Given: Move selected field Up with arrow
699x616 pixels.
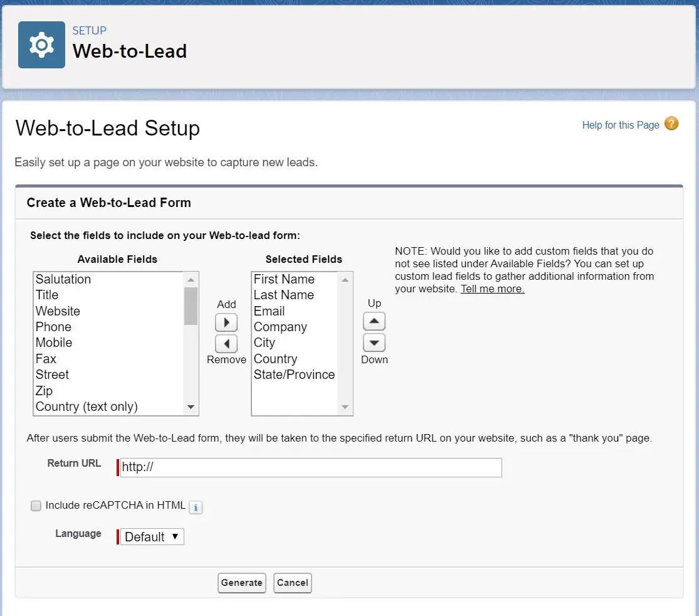Looking at the screenshot, I should [374, 321].
